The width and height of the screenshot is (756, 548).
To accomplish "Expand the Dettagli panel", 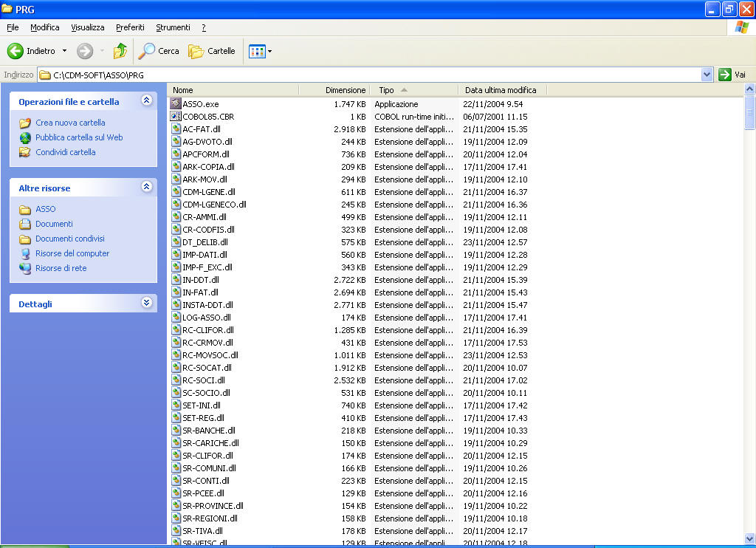I will point(147,302).
